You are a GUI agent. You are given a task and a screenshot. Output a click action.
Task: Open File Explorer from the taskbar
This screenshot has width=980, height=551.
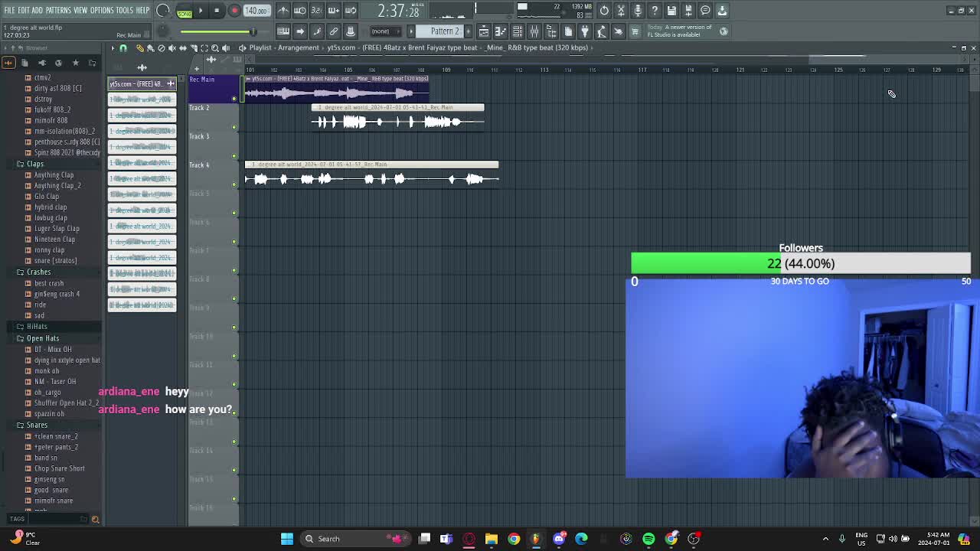(x=492, y=539)
